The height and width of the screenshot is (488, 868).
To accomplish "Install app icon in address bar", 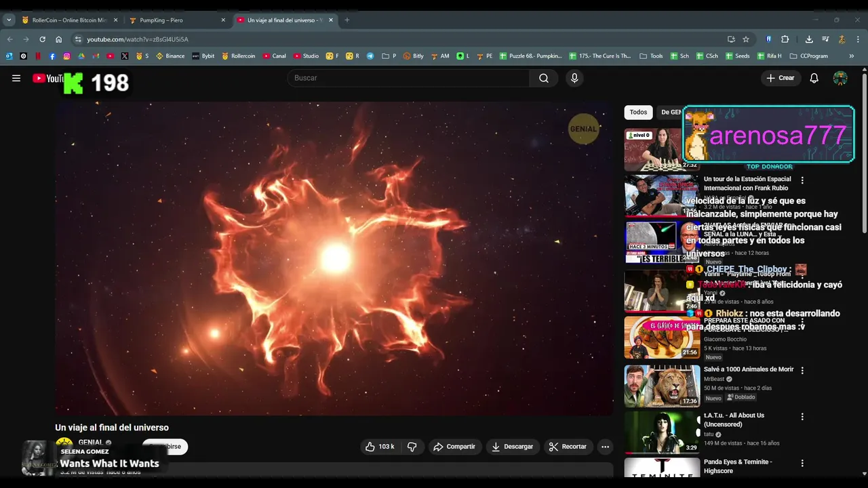I will pyautogui.click(x=731, y=39).
